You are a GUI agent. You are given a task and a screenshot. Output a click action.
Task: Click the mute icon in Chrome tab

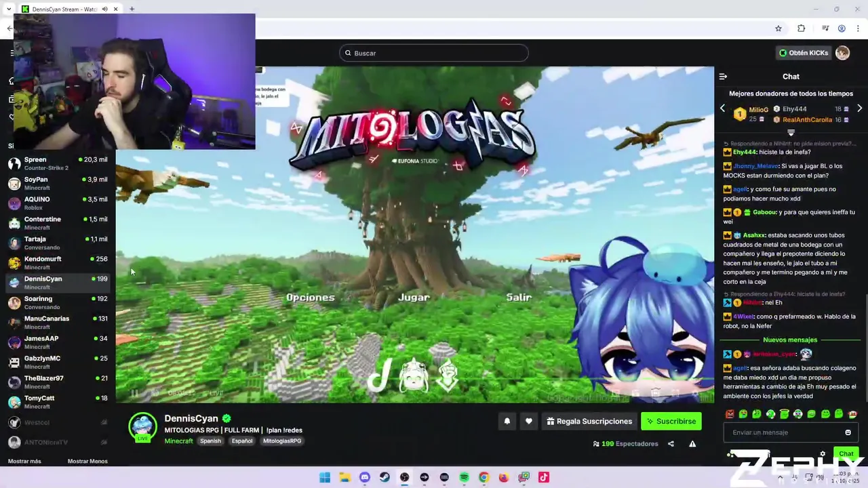(104, 9)
